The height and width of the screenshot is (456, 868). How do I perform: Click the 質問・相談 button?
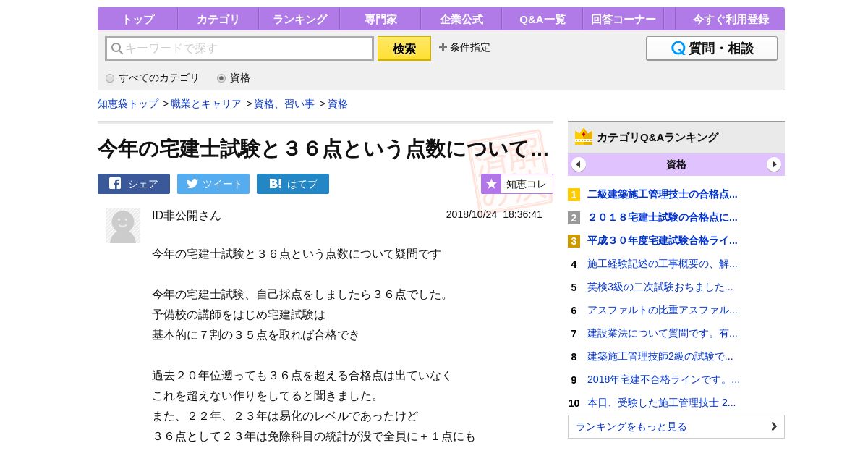click(712, 48)
